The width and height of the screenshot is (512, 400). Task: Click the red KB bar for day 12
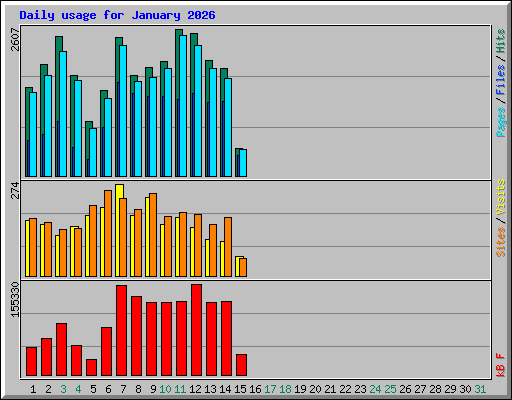click(196, 330)
